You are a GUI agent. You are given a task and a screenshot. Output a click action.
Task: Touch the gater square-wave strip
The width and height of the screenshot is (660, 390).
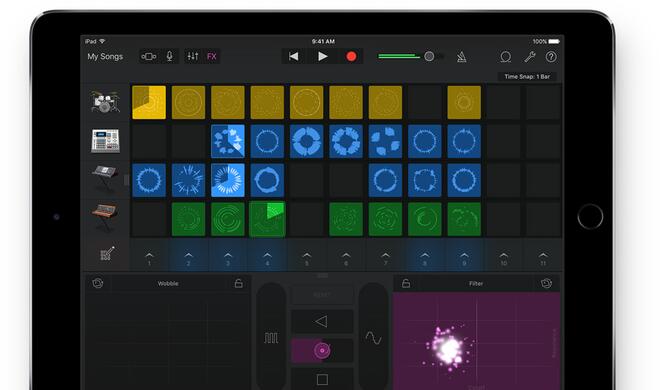click(271, 337)
